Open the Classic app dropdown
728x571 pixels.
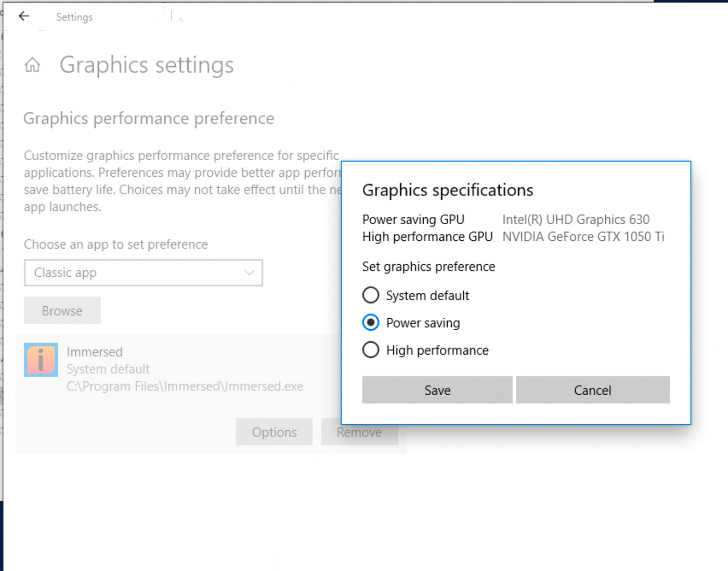pyautogui.click(x=144, y=272)
